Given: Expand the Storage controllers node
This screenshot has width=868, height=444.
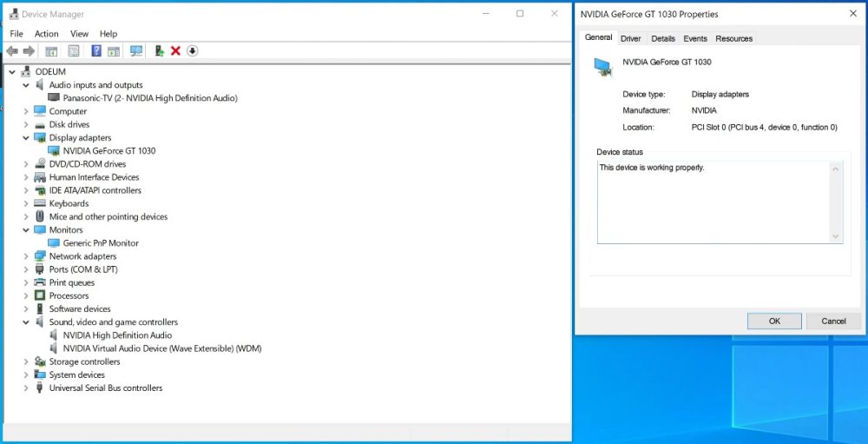Looking at the screenshot, I should click(25, 361).
